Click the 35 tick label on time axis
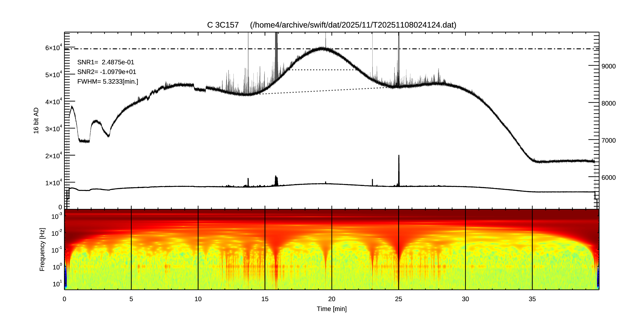This screenshot has height=322, width=644. [532, 299]
